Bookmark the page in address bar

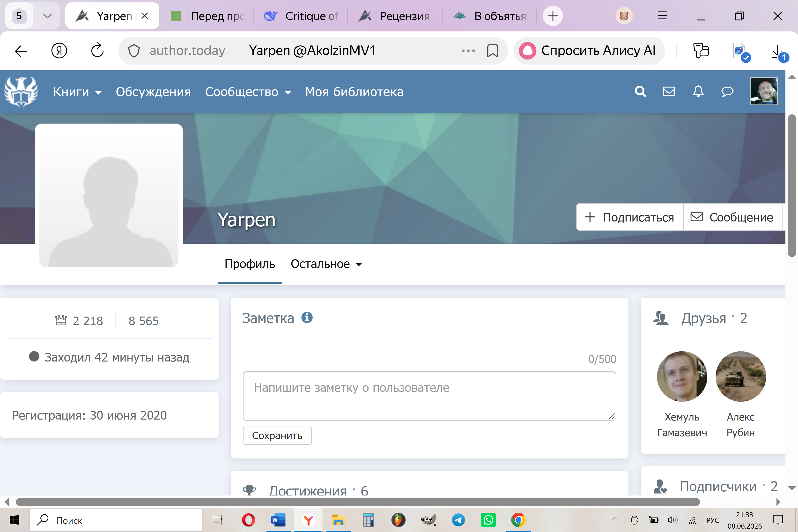(492, 51)
